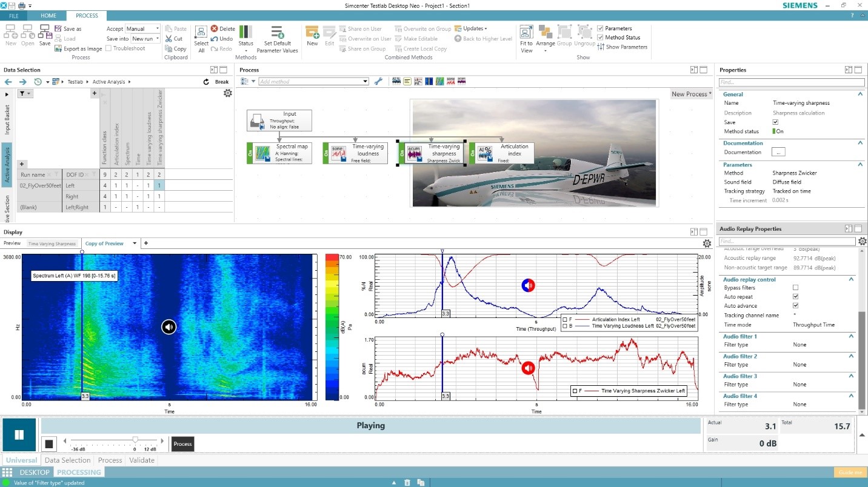
Task: Open Data Selection settings gear
Action: click(227, 93)
